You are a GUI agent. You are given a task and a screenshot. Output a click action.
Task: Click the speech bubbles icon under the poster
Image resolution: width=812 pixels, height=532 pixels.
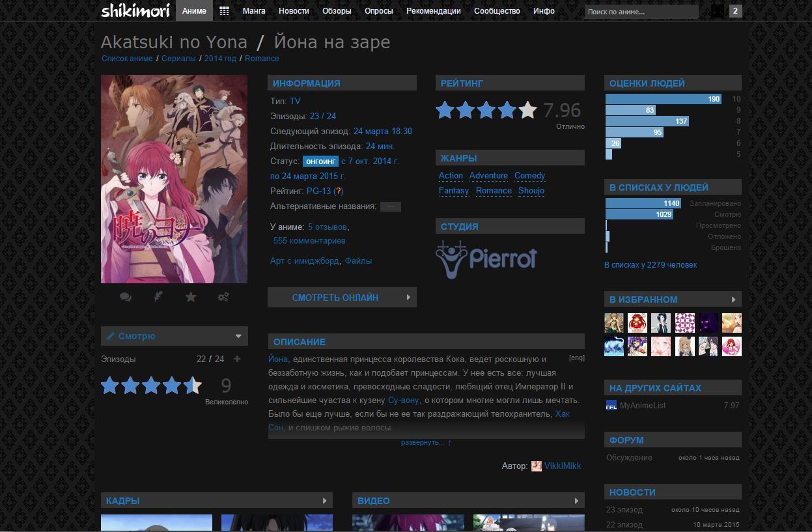[x=126, y=297]
